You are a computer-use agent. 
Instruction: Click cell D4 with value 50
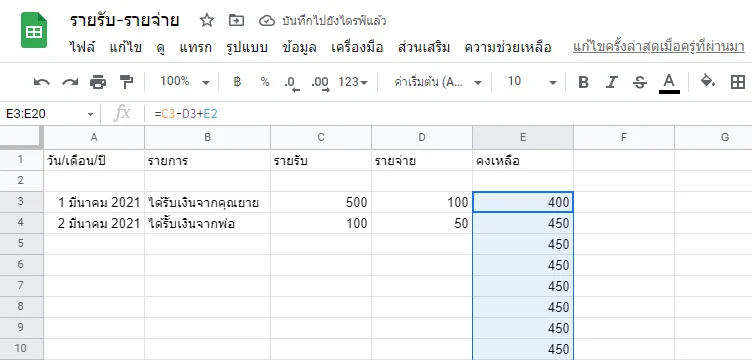(x=422, y=223)
